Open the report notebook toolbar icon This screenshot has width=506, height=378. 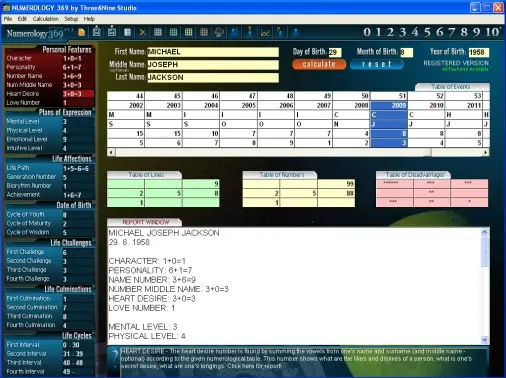pos(127,32)
